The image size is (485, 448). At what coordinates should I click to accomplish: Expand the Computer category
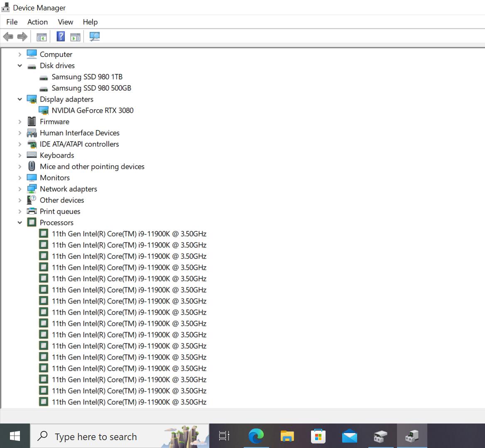pyautogui.click(x=20, y=54)
